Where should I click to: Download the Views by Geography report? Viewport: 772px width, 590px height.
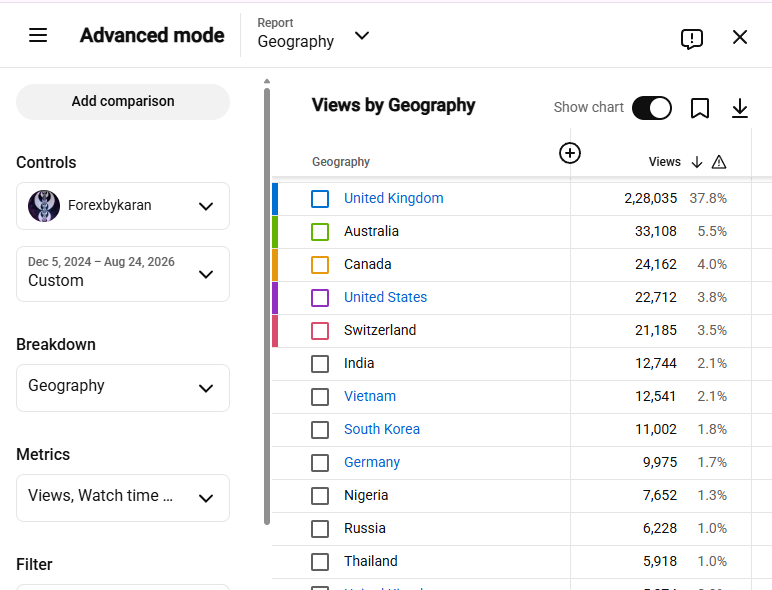pyautogui.click(x=740, y=108)
